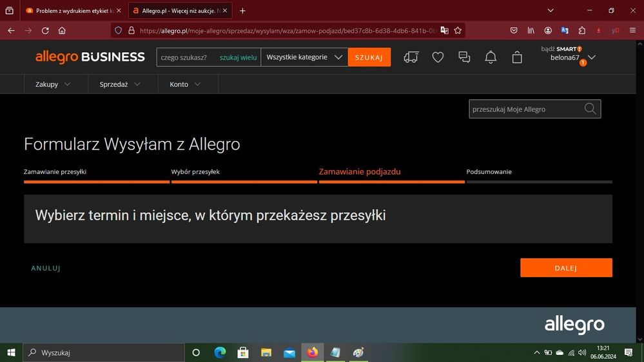
Task: Expand Konto menu
Action: pos(185,84)
